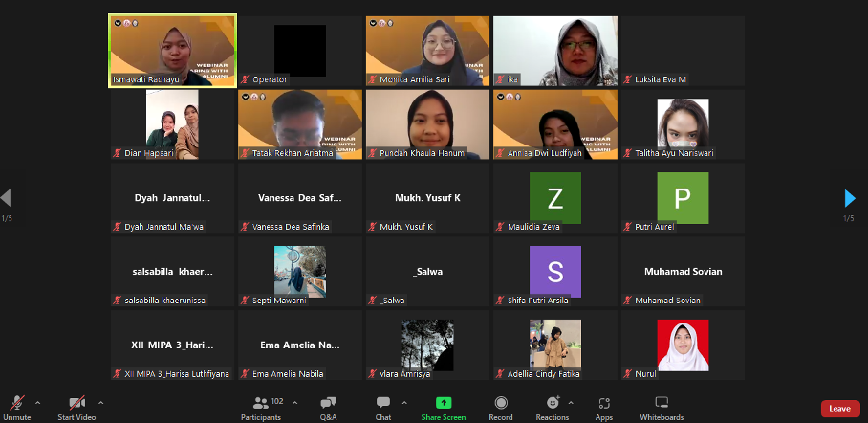This screenshot has width=868, height=423.
Task: Click the left gallery page arrow
Action: pos(7,198)
